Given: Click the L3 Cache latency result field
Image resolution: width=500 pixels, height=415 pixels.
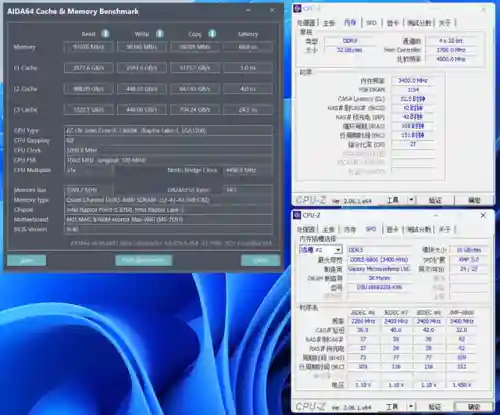Looking at the screenshot, I should [x=248, y=110].
